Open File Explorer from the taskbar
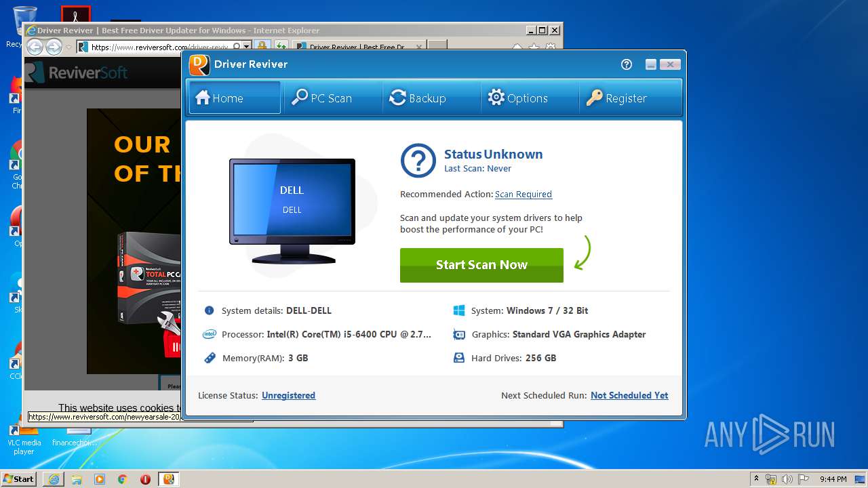The width and height of the screenshot is (868, 488). tap(77, 479)
